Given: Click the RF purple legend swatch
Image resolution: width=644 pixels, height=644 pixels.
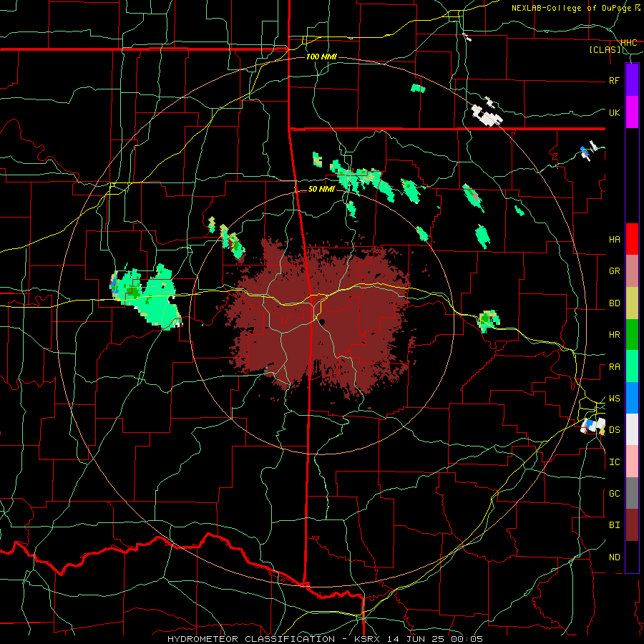Looking at the screenshot, I should 632,80.
